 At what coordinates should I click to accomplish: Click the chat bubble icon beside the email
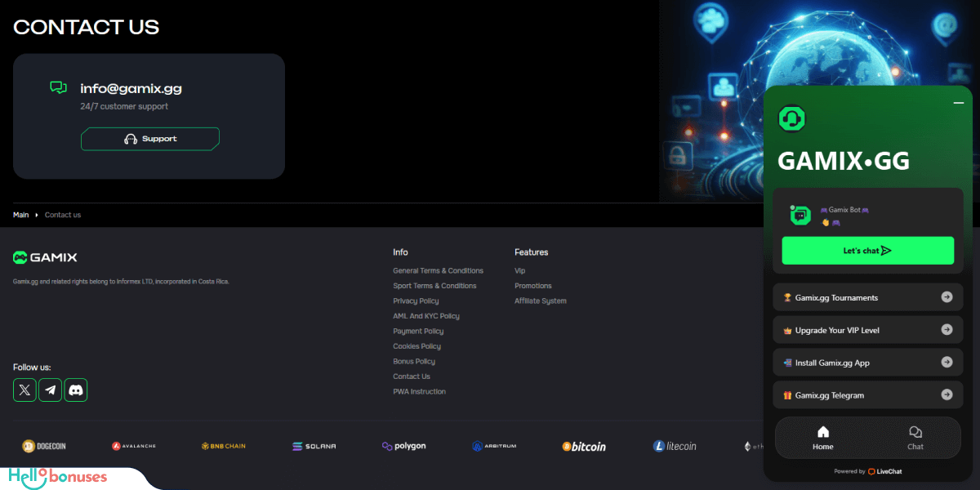click(58, 88)
